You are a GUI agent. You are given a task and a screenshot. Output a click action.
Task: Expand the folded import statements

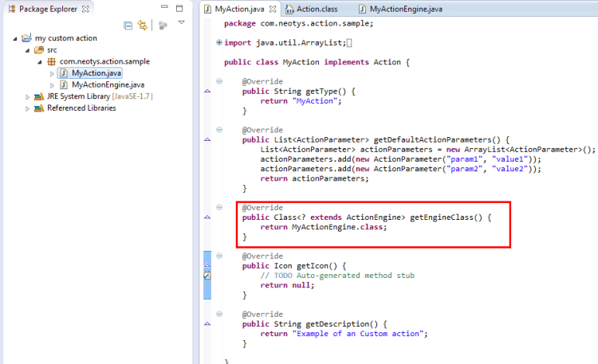point(219,42)
